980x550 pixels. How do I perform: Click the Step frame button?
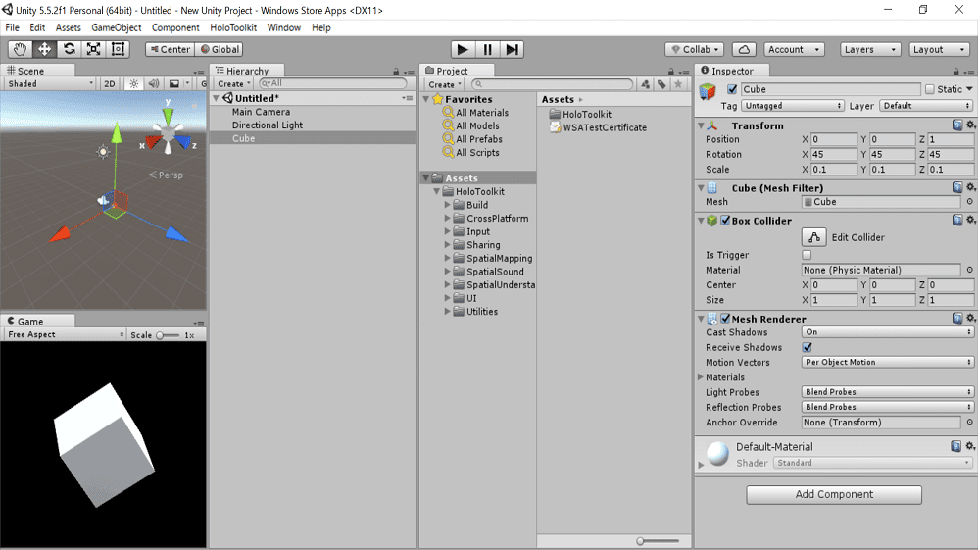pyautogui.click(x=512, y=49)
